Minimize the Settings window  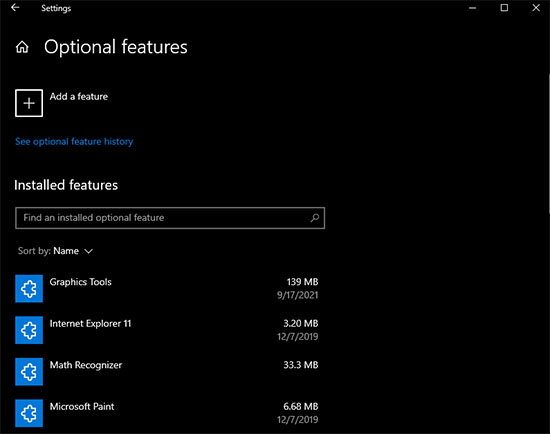point(472,8)
